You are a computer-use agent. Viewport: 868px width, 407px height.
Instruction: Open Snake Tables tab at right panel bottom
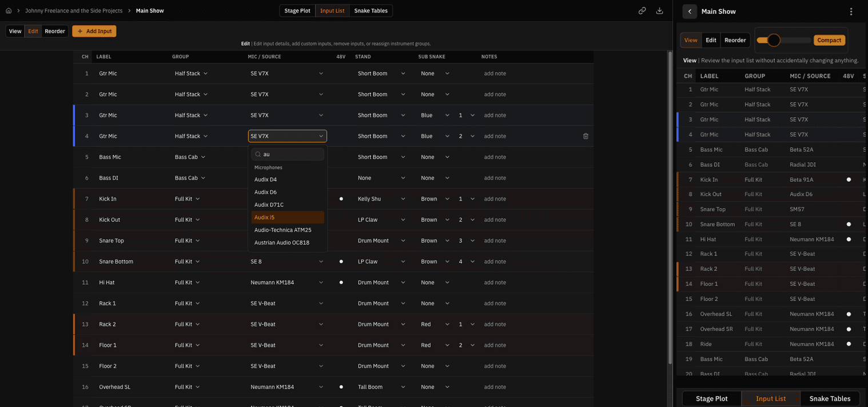(830, 398)
